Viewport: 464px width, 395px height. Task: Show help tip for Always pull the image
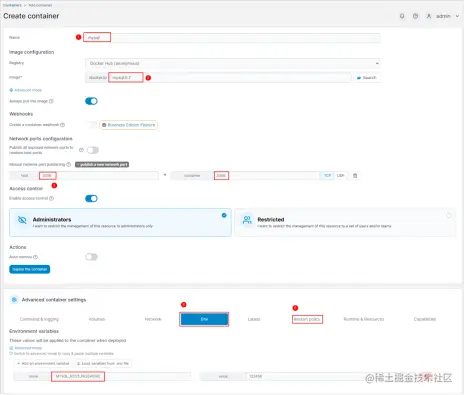click(51, 101)
